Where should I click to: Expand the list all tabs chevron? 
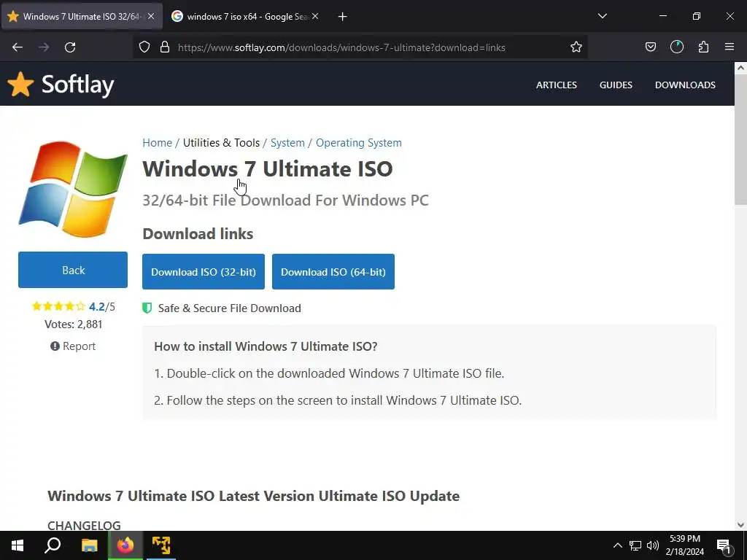point(602,16)
